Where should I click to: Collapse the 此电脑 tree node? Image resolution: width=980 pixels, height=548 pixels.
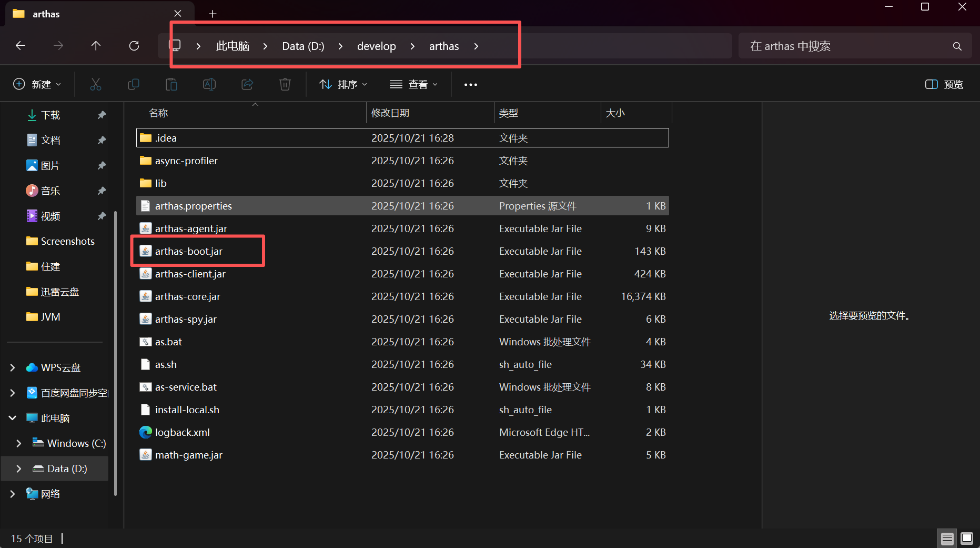coord(13,418)
